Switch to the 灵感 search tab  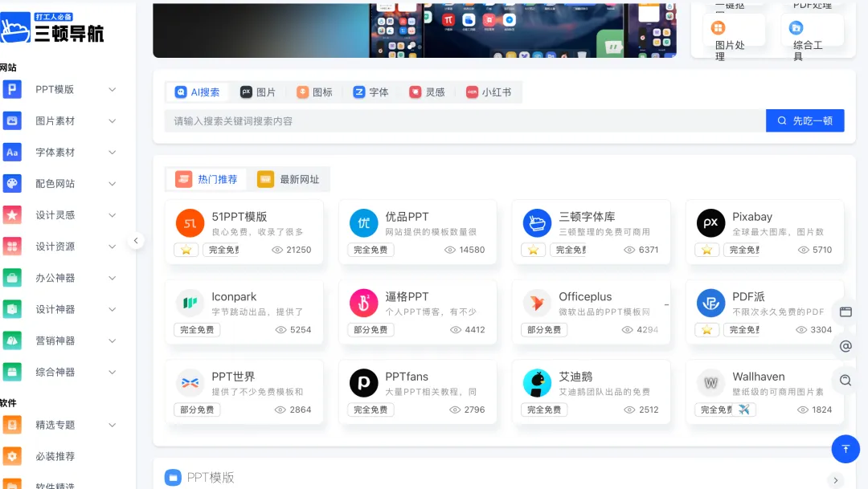tap(428, 92)
